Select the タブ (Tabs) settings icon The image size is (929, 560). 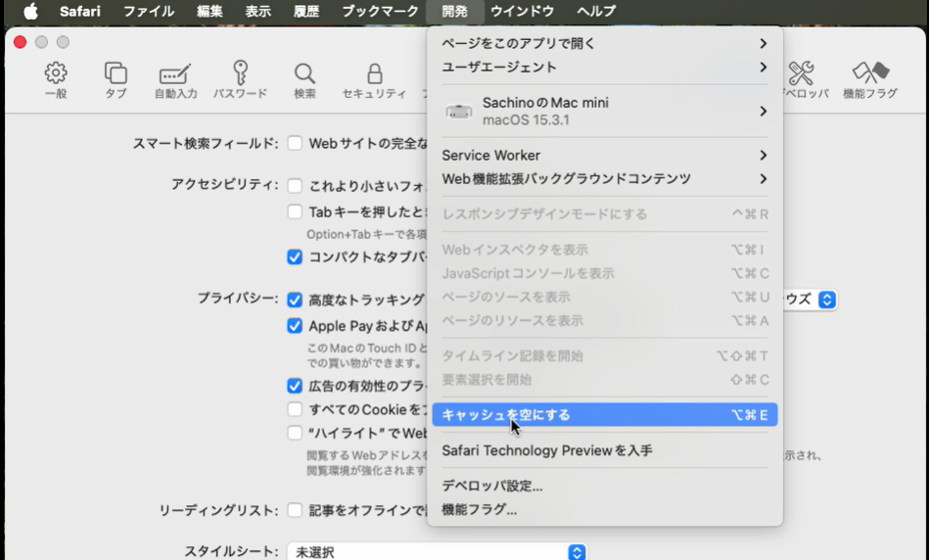pyautogui.click(x=116, y=73)
